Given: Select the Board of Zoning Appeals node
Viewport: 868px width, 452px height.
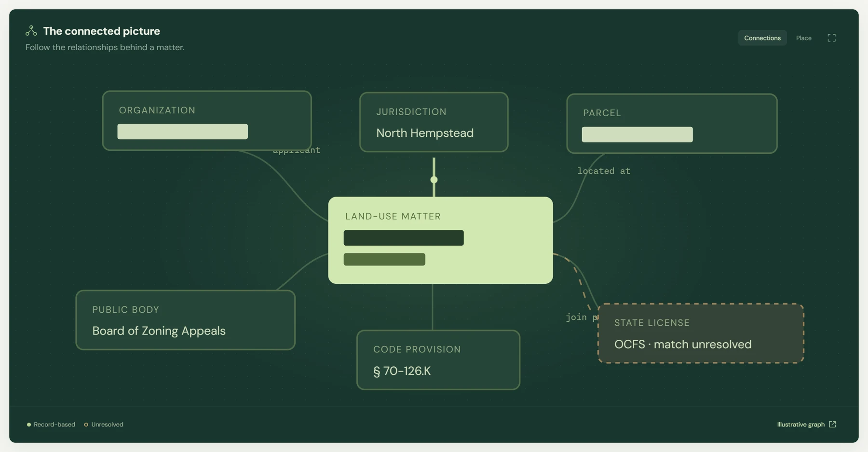Looking at the screenshot, I should [x=185, y=320].
